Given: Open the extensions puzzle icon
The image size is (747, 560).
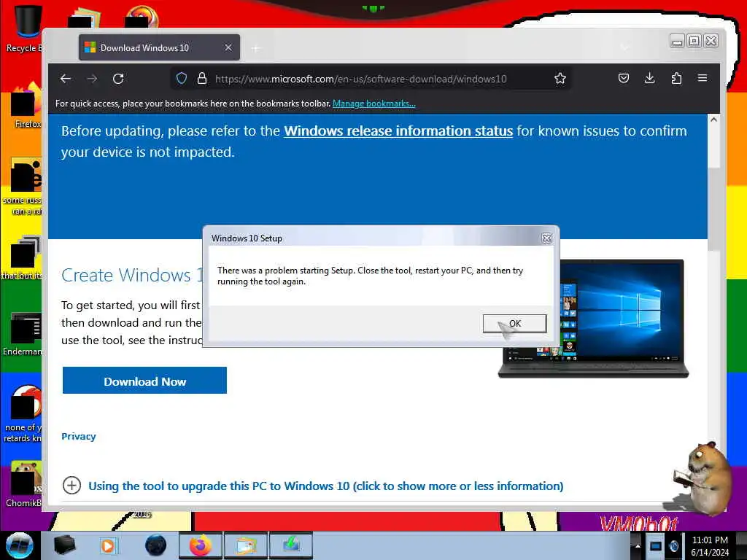Looking at the screenshot, I should tap(676, 78).
